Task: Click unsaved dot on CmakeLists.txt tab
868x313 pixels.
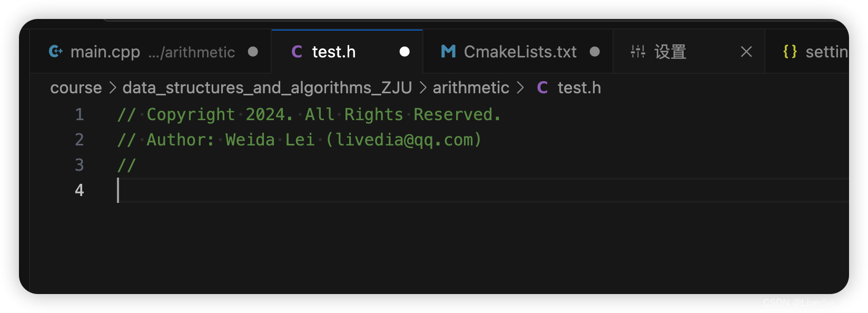Action: [x=595, y=52]
